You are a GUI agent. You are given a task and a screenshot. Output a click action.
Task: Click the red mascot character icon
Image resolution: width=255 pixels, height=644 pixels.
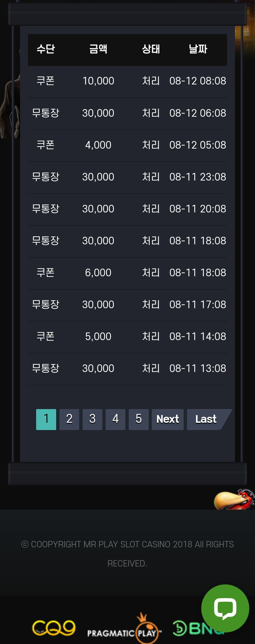pos(234,499)
